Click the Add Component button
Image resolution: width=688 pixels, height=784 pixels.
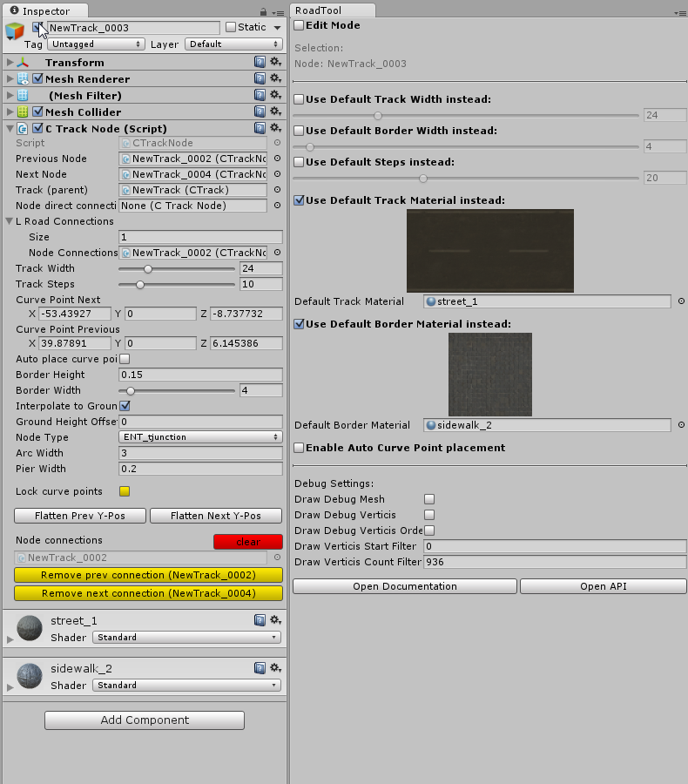click(145, 720)
